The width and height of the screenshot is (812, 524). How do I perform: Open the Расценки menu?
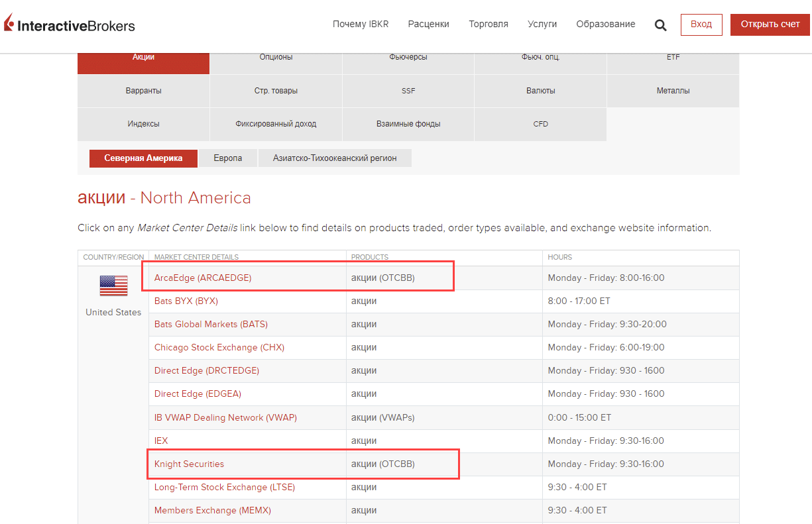click(428, 25)
